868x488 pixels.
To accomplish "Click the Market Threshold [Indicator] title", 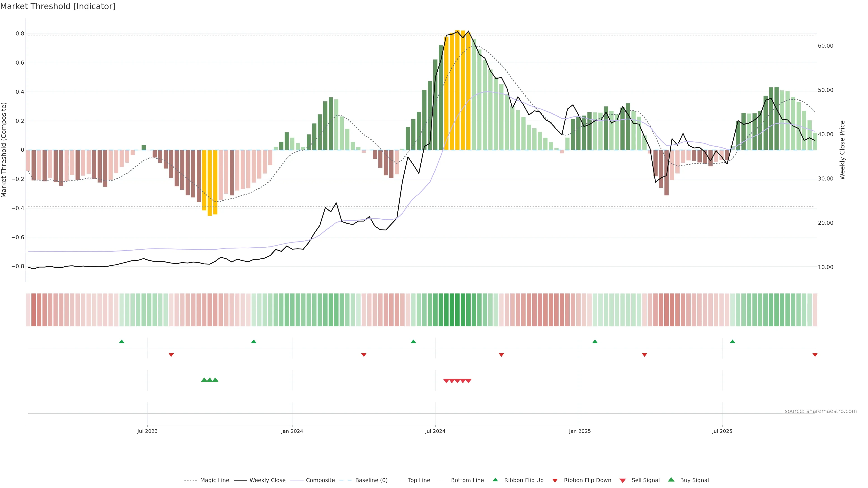I will (x=58, y=6).
